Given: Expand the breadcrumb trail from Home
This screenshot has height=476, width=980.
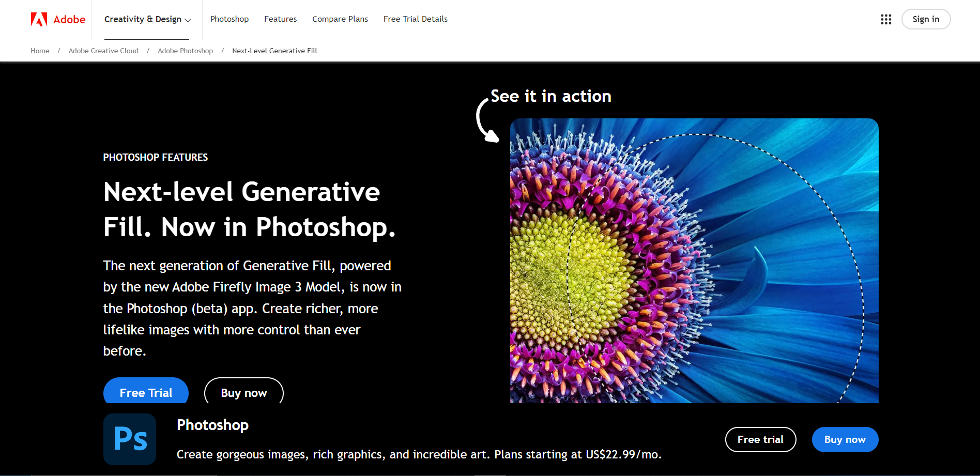Looking at the screenshot, I should 40,51.
